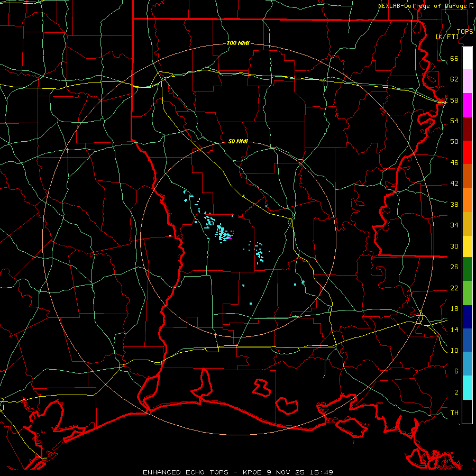The height and width of the screenshot is (476, 476).
Task: Click the dark orange 46 kft legend swatch
Action: point(467,176)
